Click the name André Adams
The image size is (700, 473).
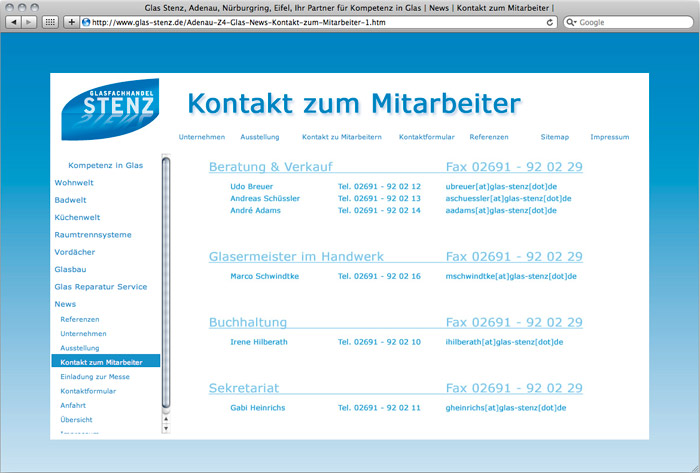[255, 211]
